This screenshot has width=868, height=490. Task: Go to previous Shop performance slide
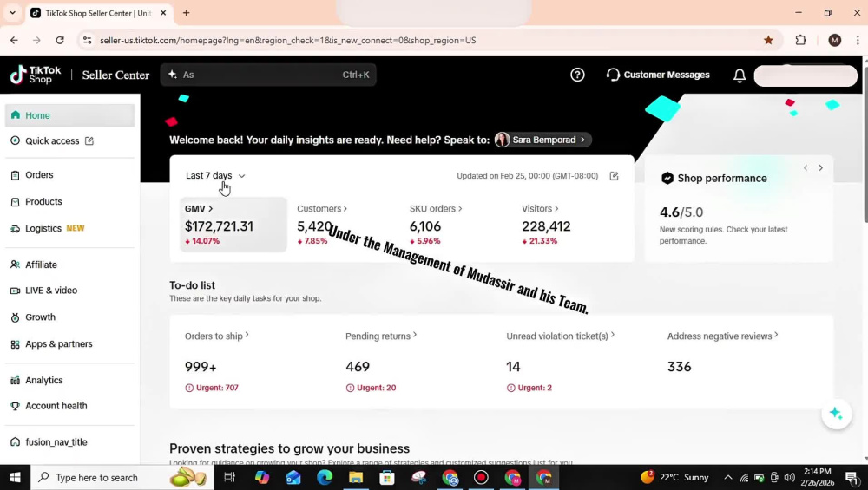806,167
